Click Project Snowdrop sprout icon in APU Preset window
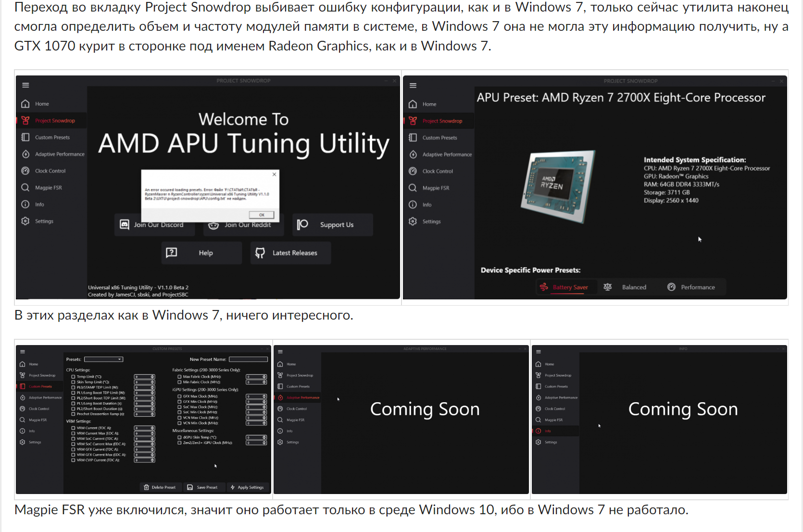Image resolution: width=803 pixels, height=532 pixels. coord(413,121)
